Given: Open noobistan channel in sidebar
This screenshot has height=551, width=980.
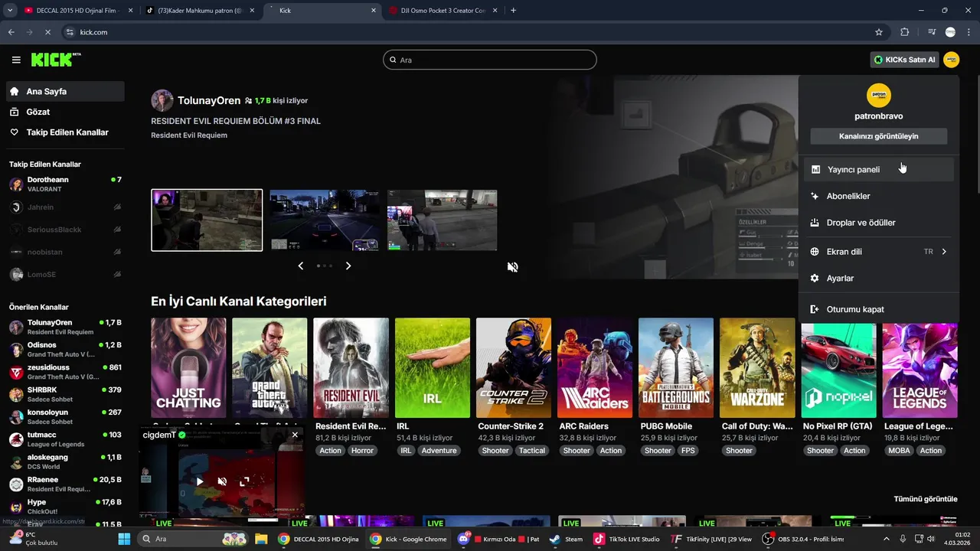Looking at the screenshot, I should click(64, 252).
